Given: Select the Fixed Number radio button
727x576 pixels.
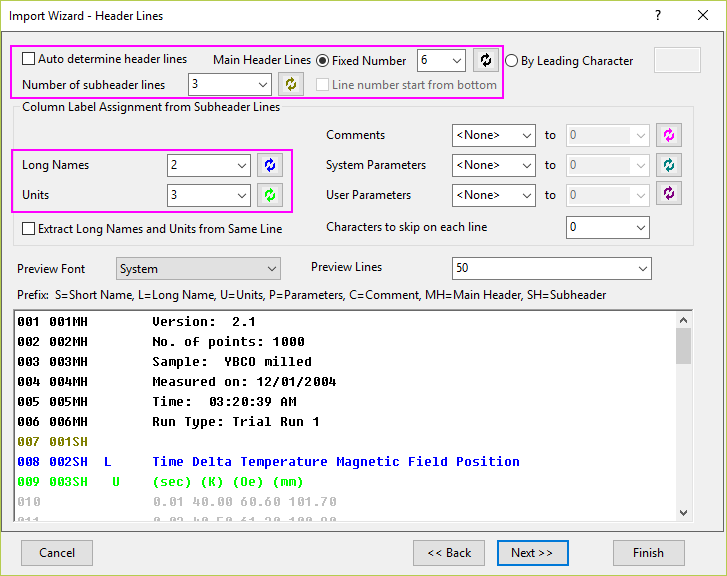Looking at the screenshot, I should 323,60.
